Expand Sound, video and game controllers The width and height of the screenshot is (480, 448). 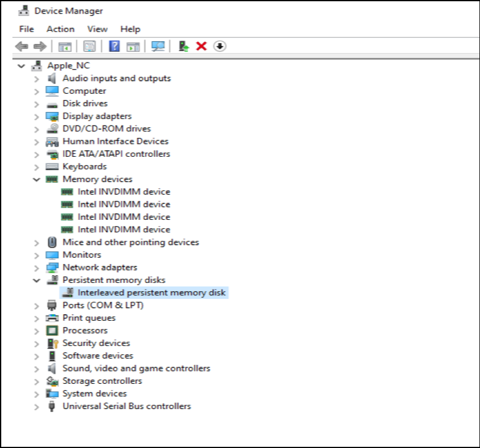click(37, 369)
